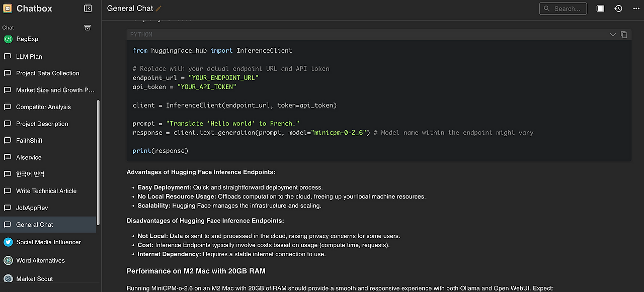Click the Search input field

[563, 9]
